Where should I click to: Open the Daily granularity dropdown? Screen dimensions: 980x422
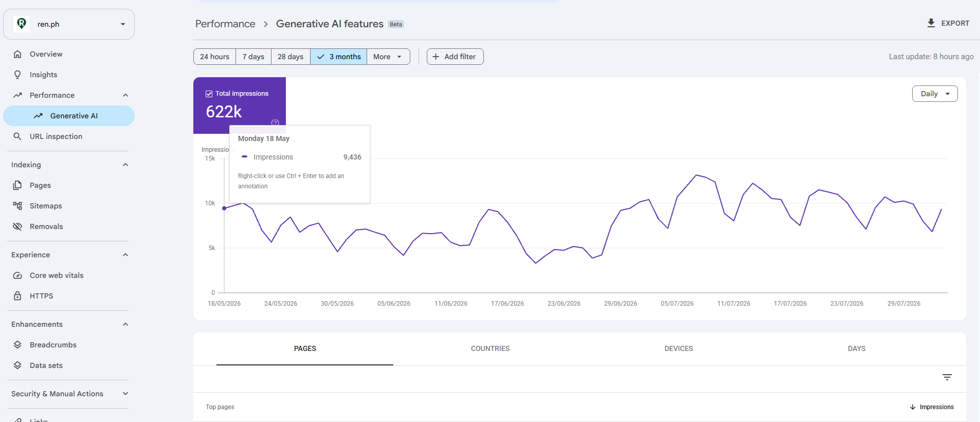point(935,94)
